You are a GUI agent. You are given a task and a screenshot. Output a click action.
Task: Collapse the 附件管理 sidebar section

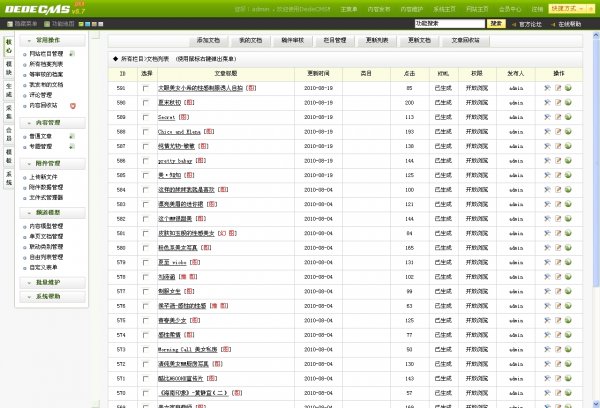tap(52, 163)
